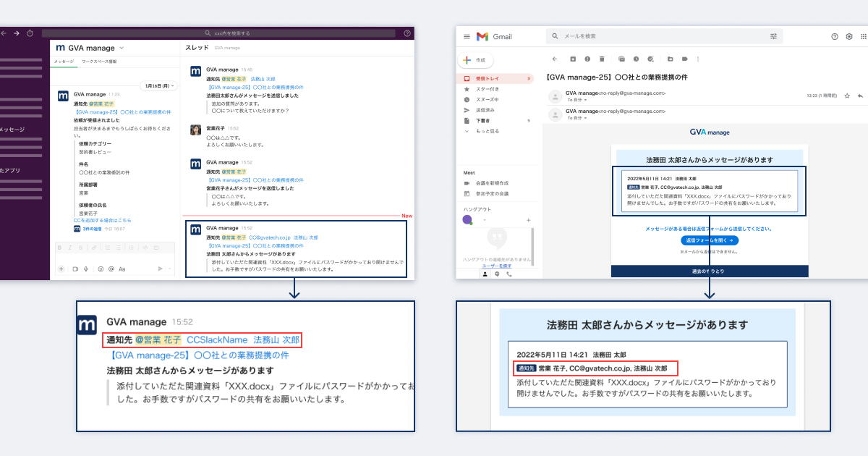Snooze the email in Gmail toolbar

click(x=636, y=59)
